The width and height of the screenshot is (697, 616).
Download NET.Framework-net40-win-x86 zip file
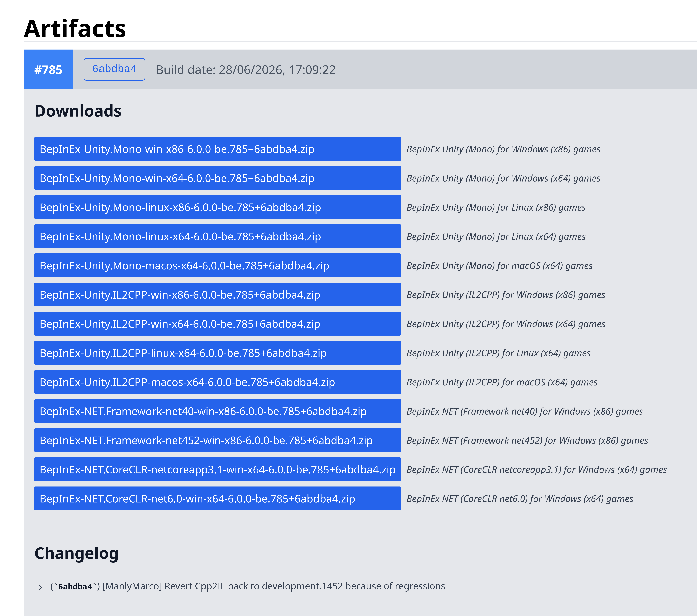point(218,411)
